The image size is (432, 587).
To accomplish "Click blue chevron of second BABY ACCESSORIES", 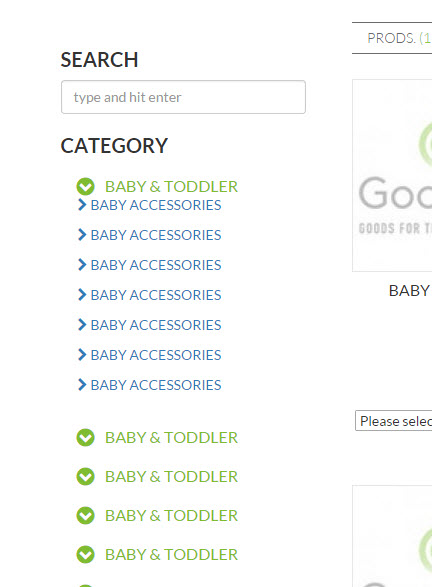I will point(82,235).
